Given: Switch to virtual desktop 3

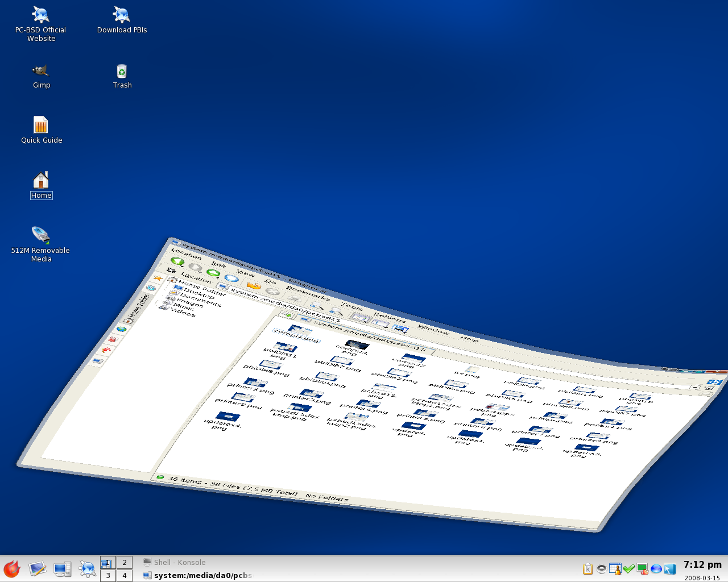Looking at the screenshot, I should 108,575.
